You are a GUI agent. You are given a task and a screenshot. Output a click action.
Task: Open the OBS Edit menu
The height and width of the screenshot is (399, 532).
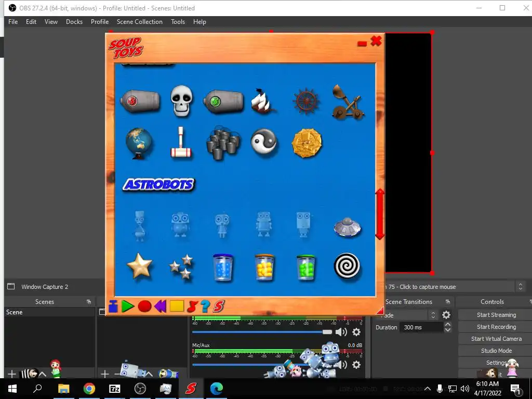point(31,22)
